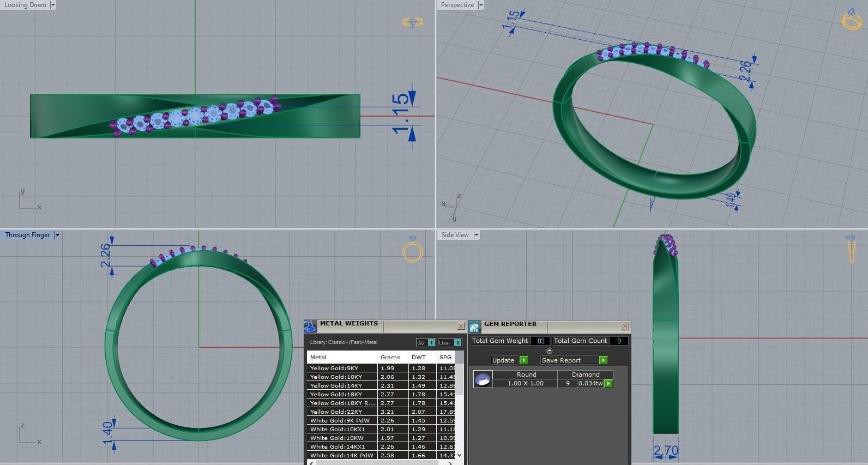Click the round diamond gem thumbnail
The image size is (868, 465).
483,379
